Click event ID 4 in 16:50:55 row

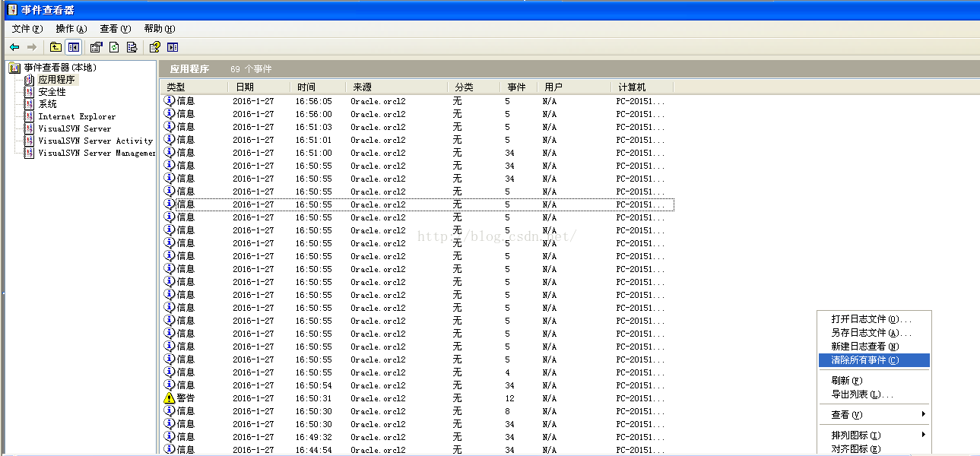pyautogui.click(x=507, y=372)
